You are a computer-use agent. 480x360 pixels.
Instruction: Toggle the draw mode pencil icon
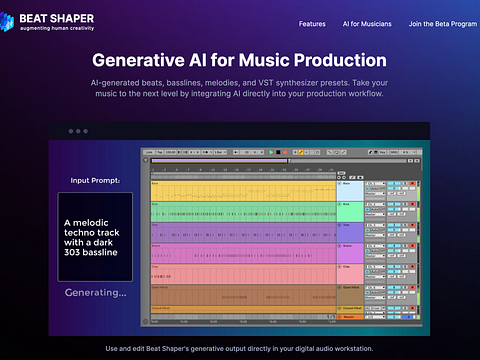pyautogui.click(x=370, y=152)
